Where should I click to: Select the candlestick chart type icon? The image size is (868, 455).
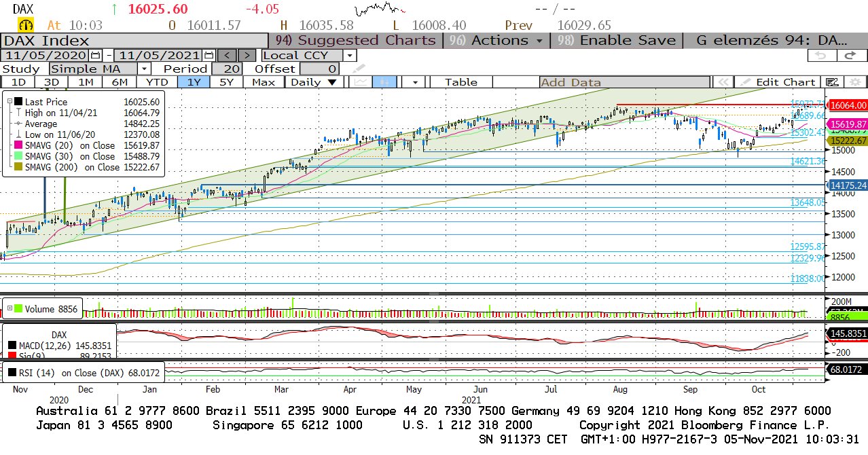tap(384, 82)
